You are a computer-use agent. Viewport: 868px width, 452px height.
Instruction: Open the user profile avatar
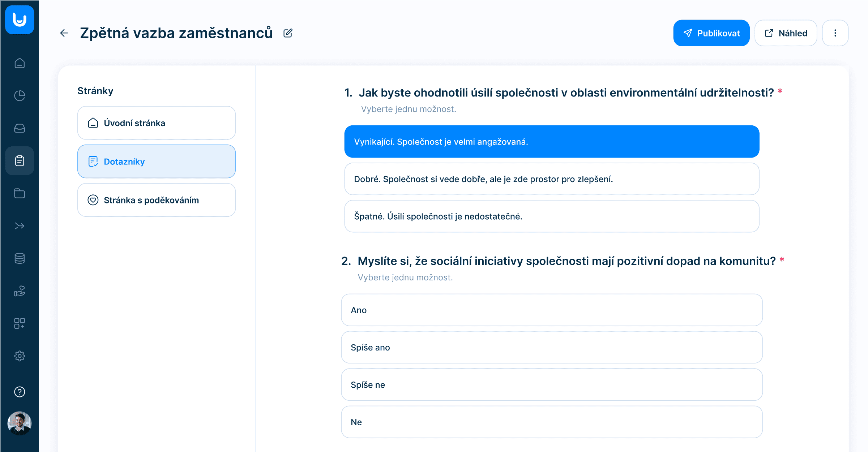click(20, 423)
